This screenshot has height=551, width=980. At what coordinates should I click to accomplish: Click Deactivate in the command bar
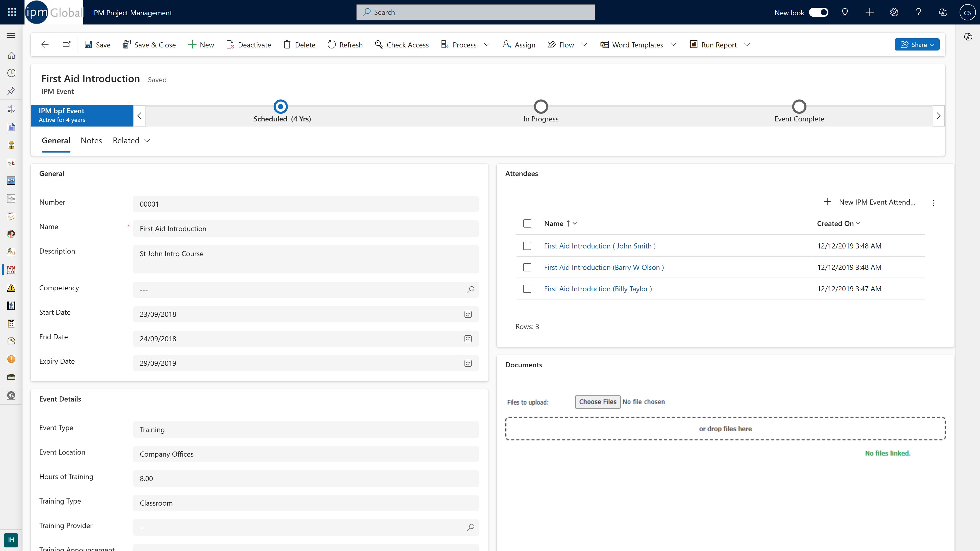[x=248, y=44]
